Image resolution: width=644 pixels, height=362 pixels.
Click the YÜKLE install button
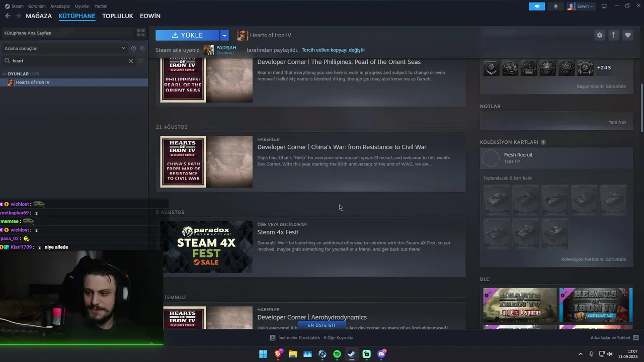tap(187, 35)
